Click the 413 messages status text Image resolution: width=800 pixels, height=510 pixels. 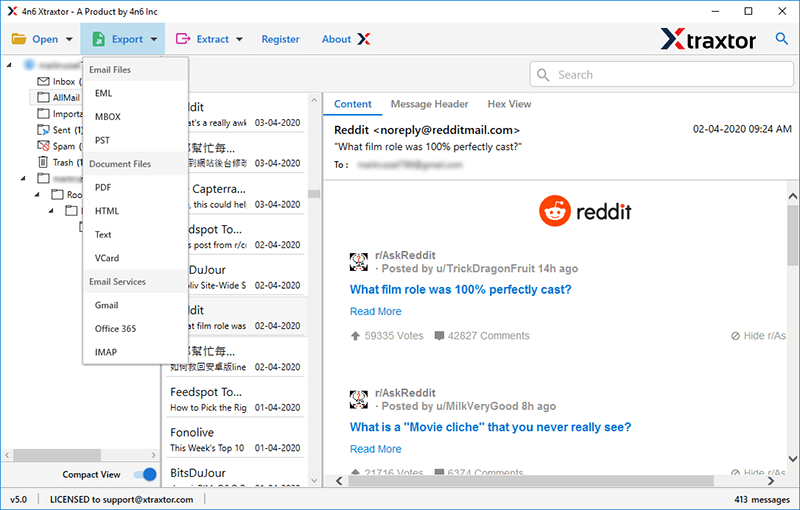pos(762,499)
